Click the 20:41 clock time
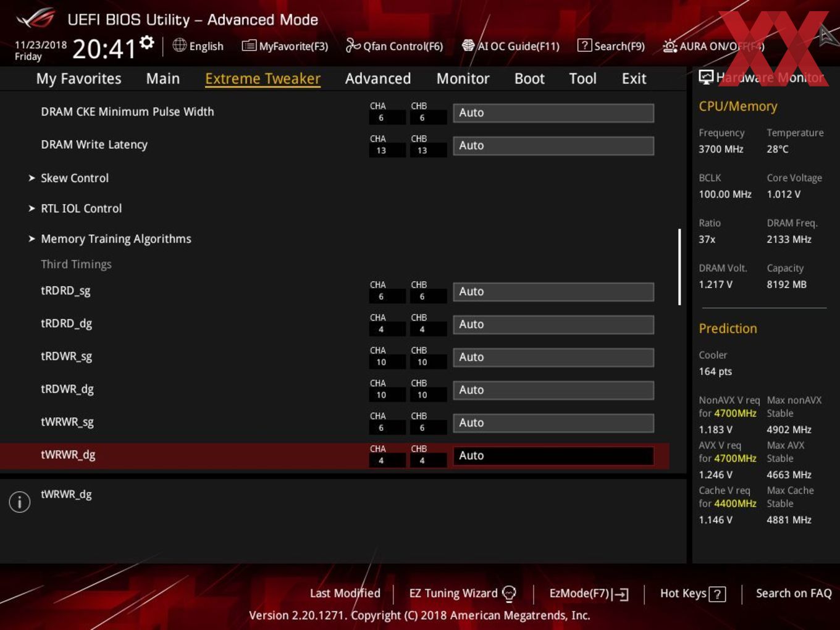Image resolution: width=840 pixels, height=630 pixels. [x=104, y=49]
